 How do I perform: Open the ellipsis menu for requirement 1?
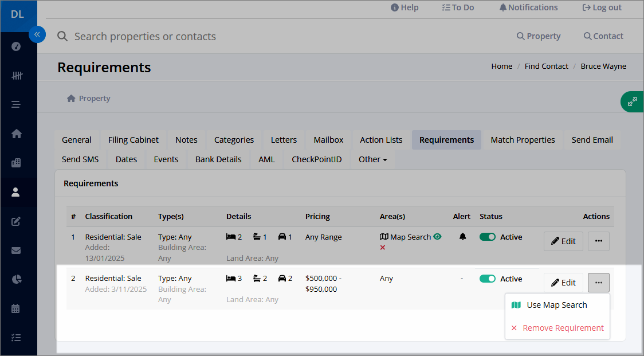[598, 241]
